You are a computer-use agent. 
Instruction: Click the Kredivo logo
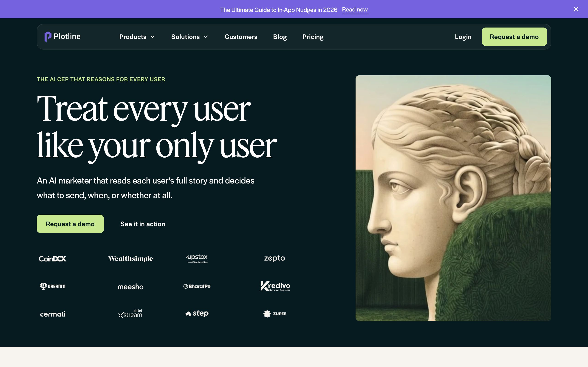[275, 286]
